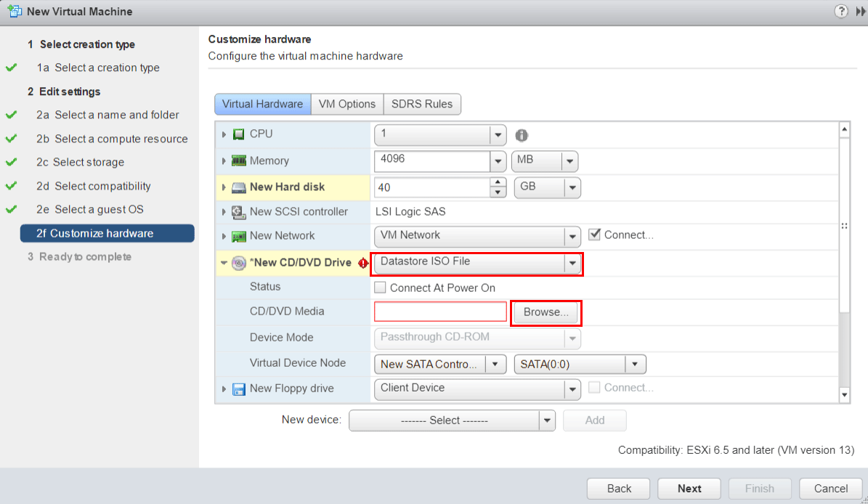This screenshot has width=868, height=504.
Task: Expand the Memory settings row
Action: (224, 161)
